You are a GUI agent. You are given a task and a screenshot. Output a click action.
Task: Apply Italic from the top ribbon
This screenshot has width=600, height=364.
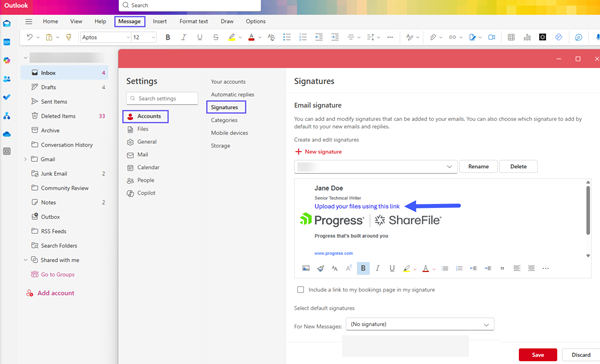(184, 37)
